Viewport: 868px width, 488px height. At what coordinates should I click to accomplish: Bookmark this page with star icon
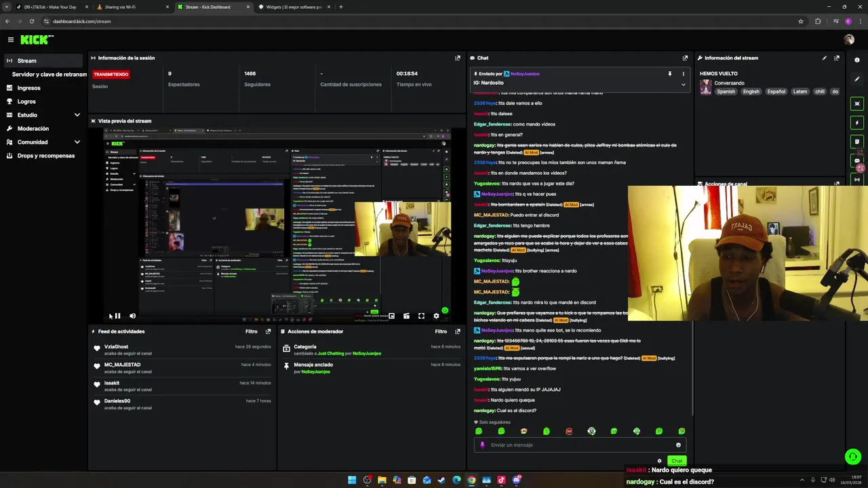[801, 21]
